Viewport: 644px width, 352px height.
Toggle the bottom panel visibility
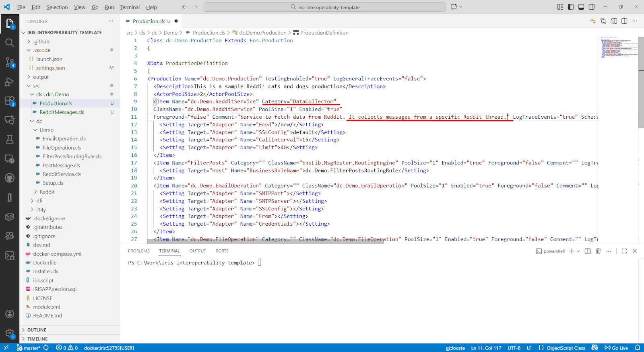[x=581, y=7]
